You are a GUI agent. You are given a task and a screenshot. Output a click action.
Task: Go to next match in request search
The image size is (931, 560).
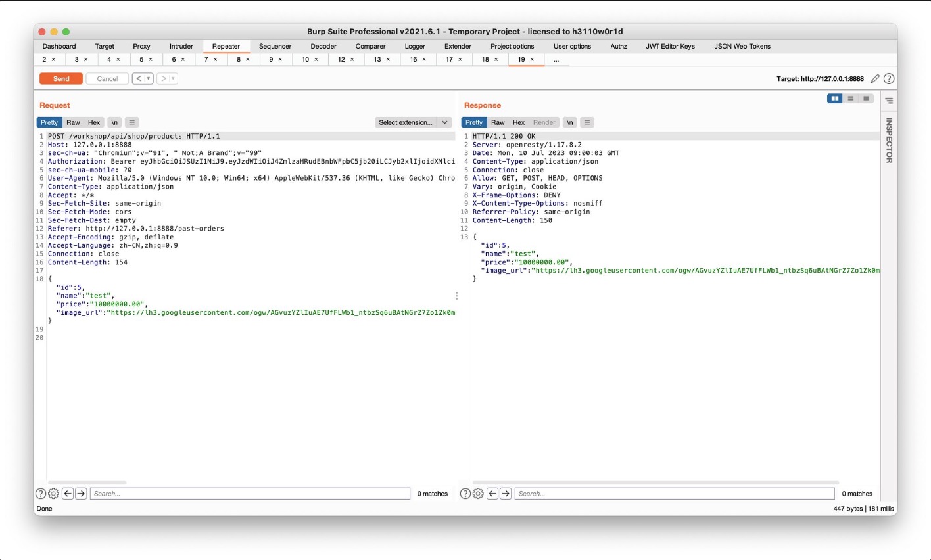pos(81,494)
